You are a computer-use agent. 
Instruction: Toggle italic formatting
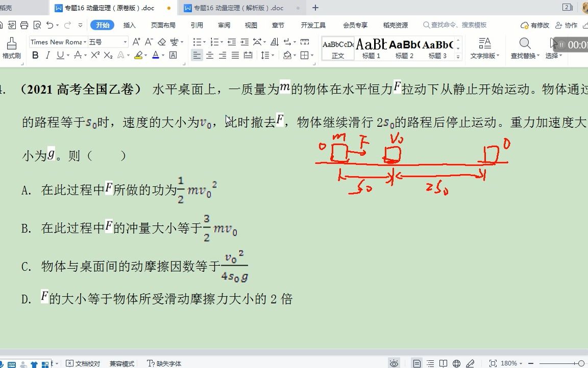[x=47, y=55]
